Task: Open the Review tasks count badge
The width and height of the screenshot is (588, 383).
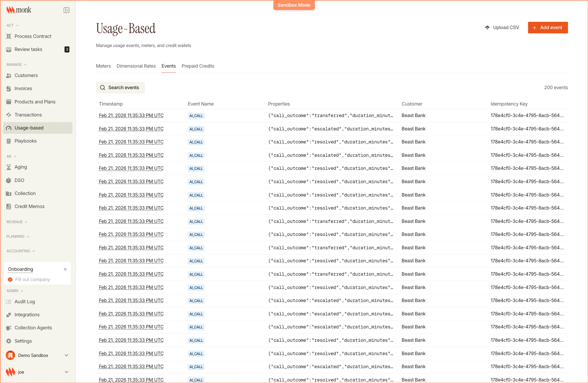Action: pyautogui.click(x=67, y=49)
